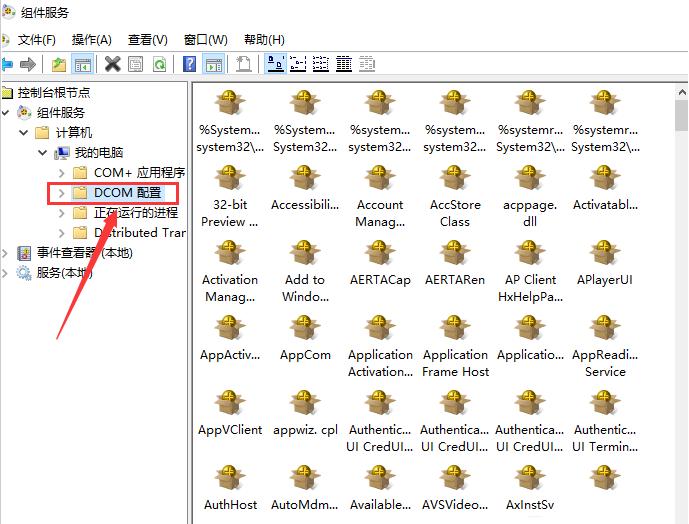Open the 操作(A) menu
The width and height of the screenshot is (689, 524).
point(92,39)
